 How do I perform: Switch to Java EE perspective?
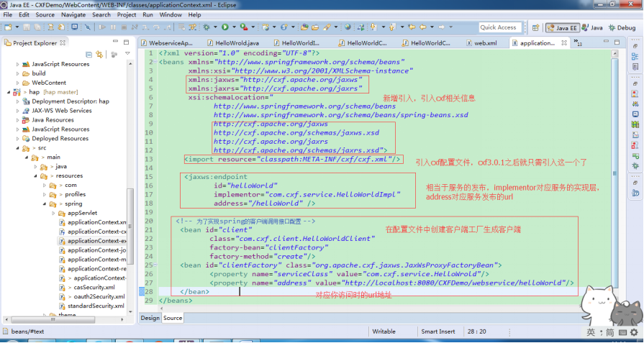[562, 27]
